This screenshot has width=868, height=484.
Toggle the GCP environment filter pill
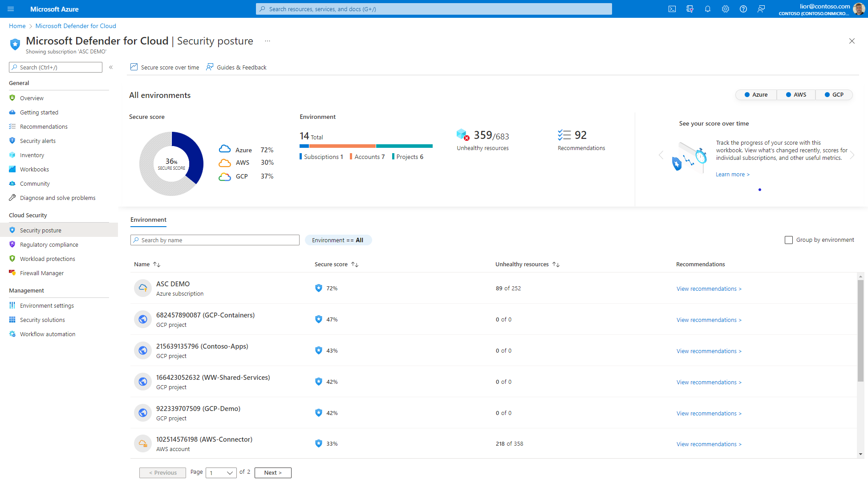(x=834, y=95)
